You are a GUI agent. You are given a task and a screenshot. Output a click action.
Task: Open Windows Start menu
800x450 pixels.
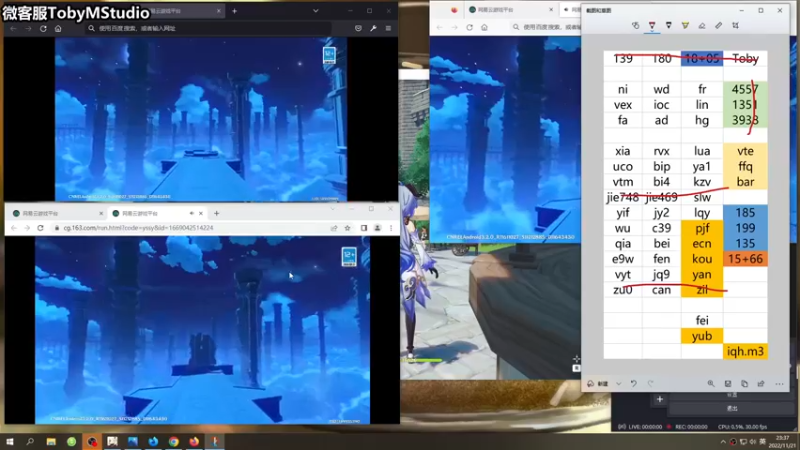click(x=10, y=441)
